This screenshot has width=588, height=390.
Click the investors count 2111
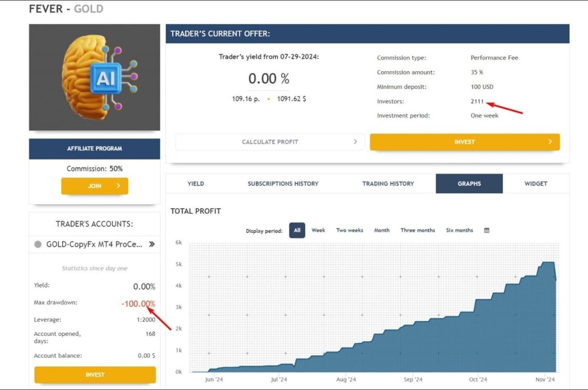[477, 101]
